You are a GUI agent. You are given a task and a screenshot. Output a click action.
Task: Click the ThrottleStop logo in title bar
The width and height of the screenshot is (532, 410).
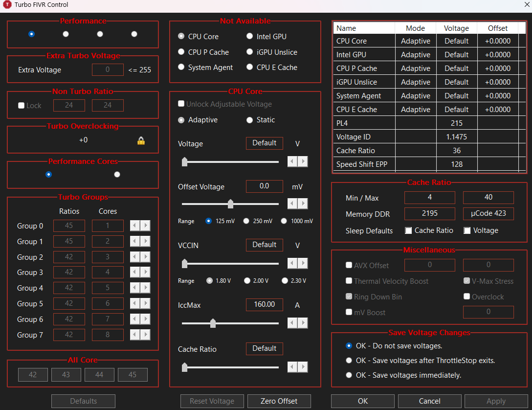[x=6, y=5]
